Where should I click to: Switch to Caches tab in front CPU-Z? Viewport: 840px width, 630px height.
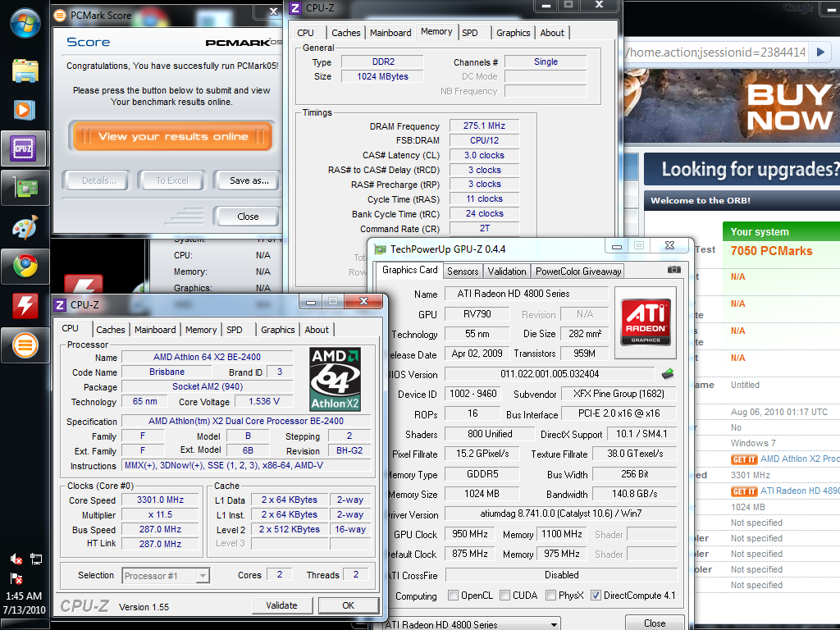click(111, 330)
